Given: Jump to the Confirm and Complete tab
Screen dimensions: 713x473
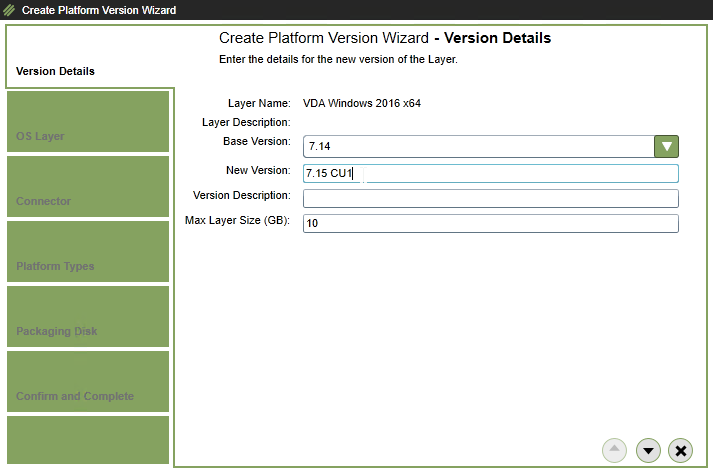Looking at the screenshot, I should click(x=87, y=381).
